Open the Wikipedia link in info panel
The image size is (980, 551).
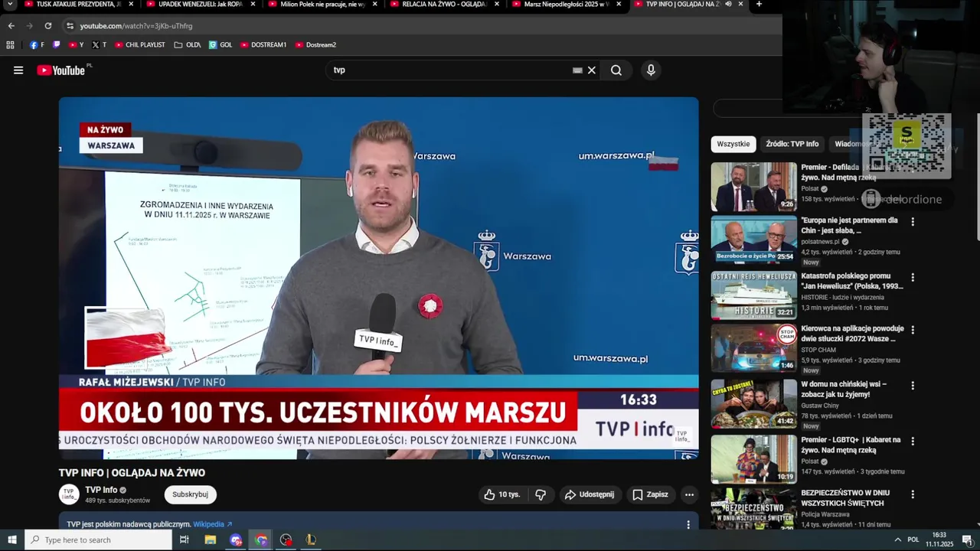[212, 524]
